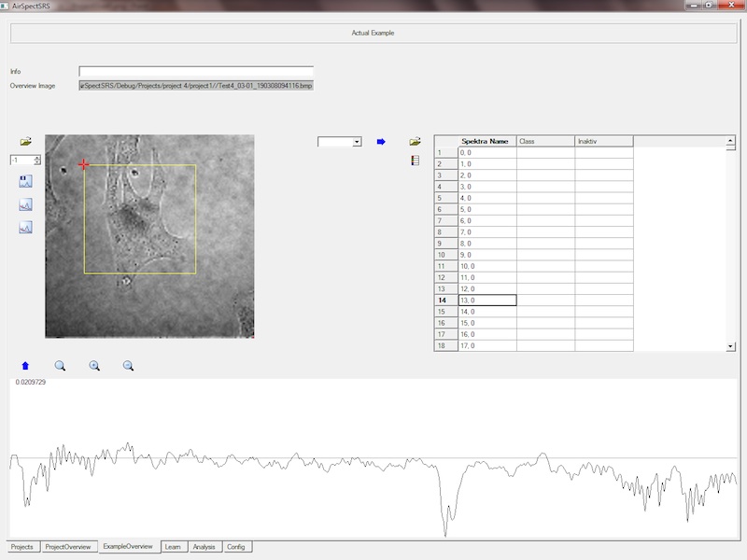Click the blue up arrow icon

pos(25,366)
